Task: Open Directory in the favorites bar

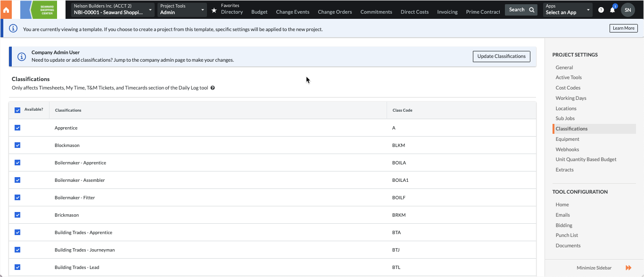Action: click(x=231, y=12)
